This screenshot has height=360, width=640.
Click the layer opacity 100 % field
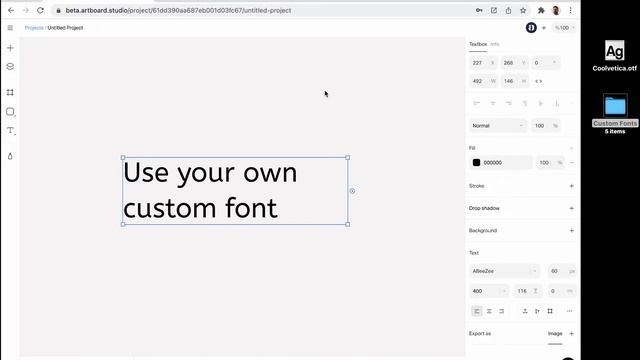tap(545, 126)
